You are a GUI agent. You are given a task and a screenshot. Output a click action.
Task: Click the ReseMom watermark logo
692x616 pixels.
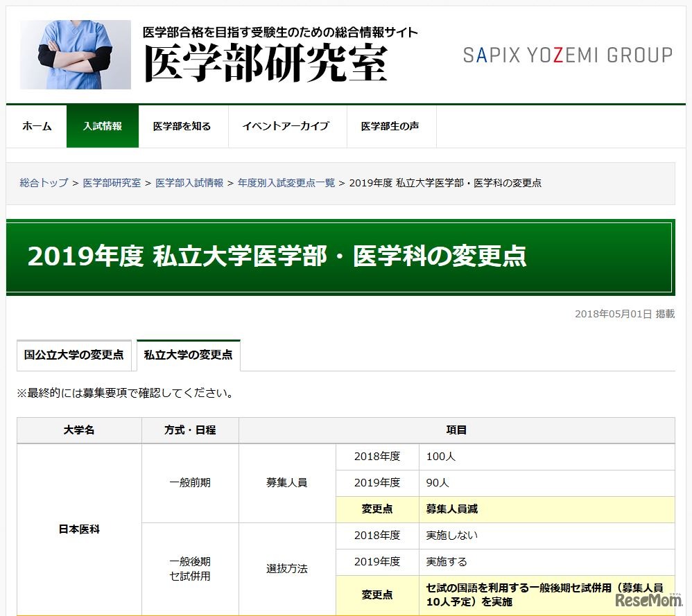pos(646,601)
